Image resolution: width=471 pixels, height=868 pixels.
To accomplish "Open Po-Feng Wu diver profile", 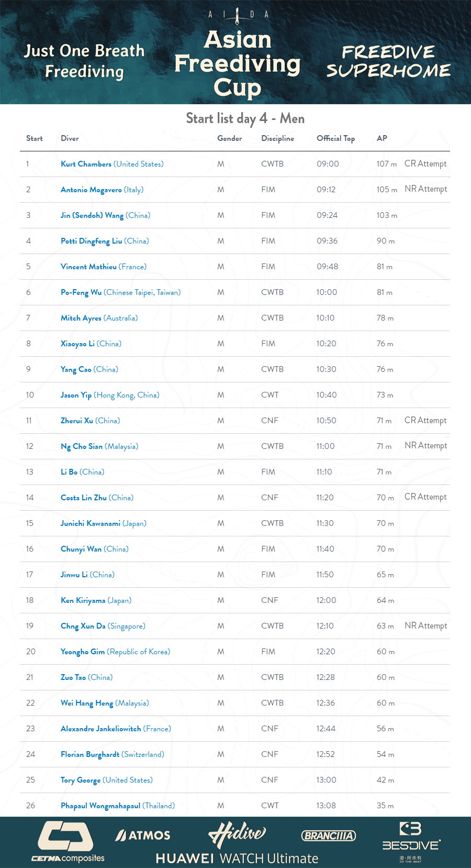I will coord(81,292).
